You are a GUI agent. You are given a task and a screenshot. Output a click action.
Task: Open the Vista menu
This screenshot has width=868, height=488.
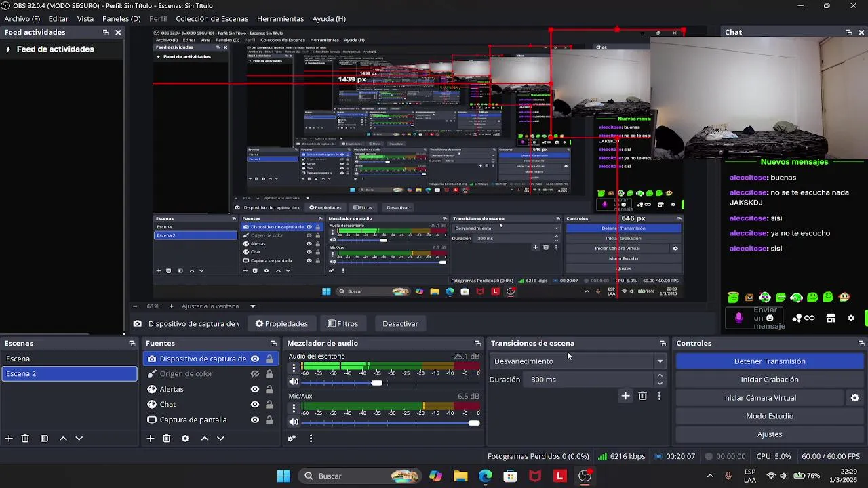pyautogui.click(x=85, y=19)
